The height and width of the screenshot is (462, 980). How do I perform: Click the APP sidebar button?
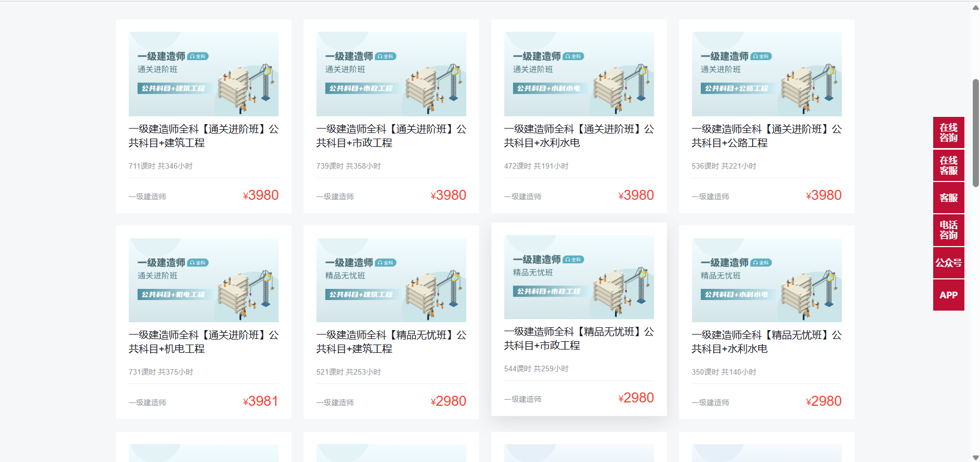pyautogui.click(x=948, y=295)
